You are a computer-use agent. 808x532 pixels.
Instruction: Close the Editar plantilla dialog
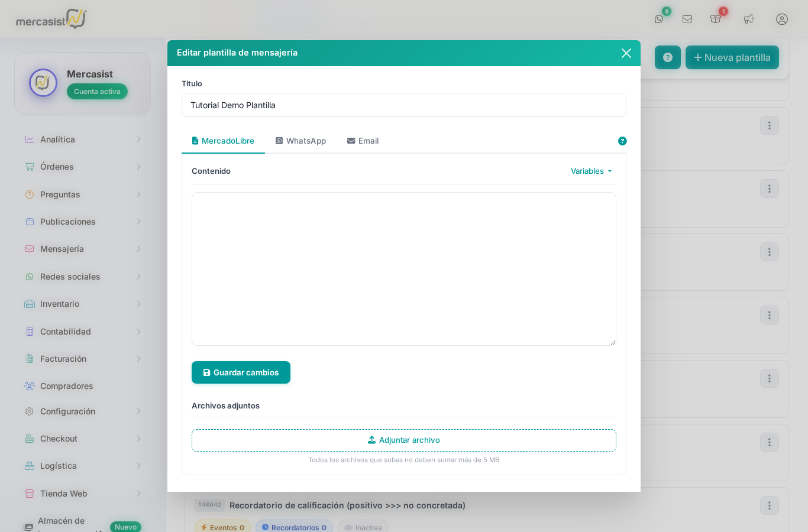626,53
